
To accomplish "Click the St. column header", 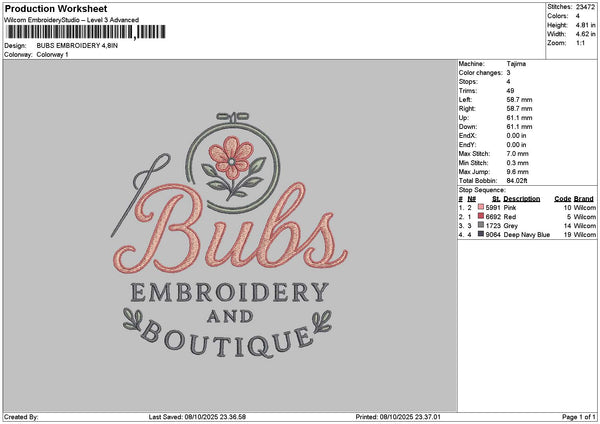I will point(496,199).
